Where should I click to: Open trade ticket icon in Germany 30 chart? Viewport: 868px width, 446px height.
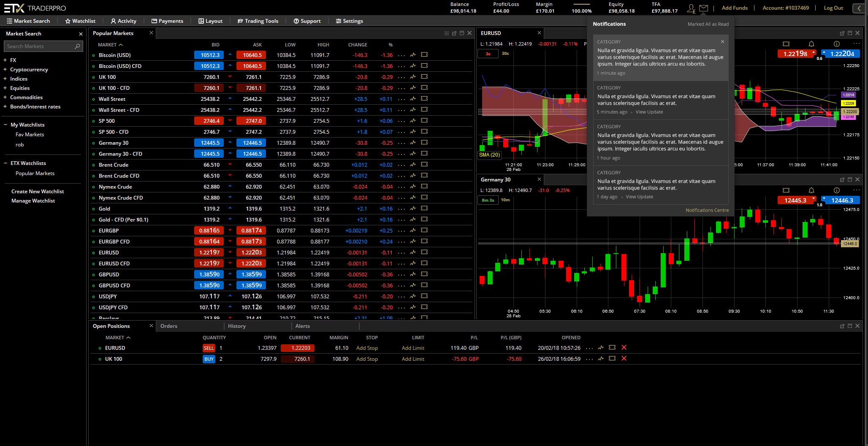[786, 190]
